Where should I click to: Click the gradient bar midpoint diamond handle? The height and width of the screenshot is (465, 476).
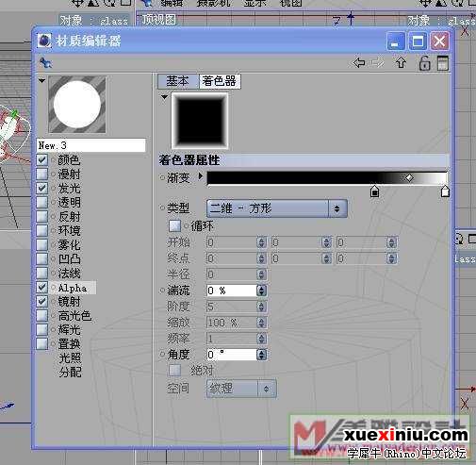click(409, 178)
